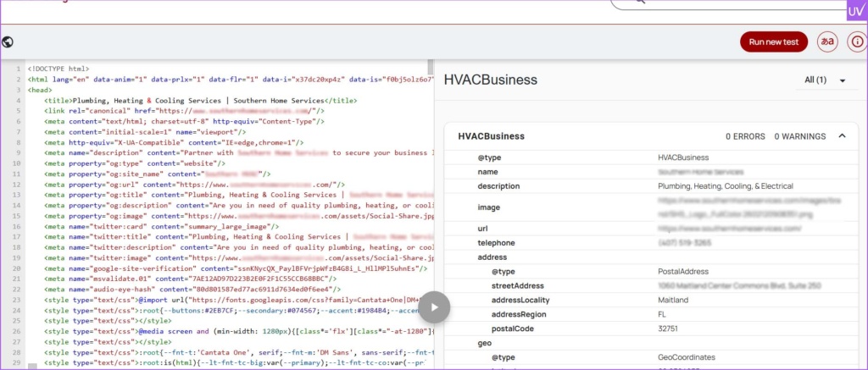The image size is (868, 370).
Task: Open the All (1) filter dropdown
Action: click(x=825, y=80)
